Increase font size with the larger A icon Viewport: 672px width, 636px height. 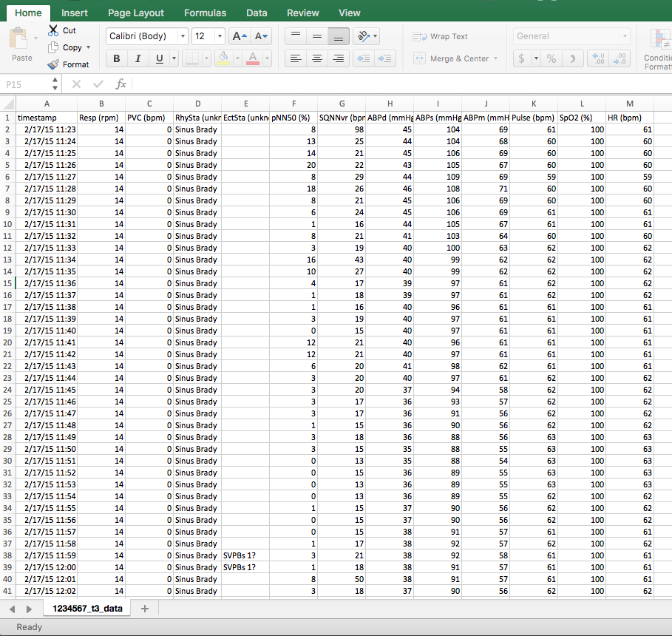pyautogui.click(x=239, y=36)
